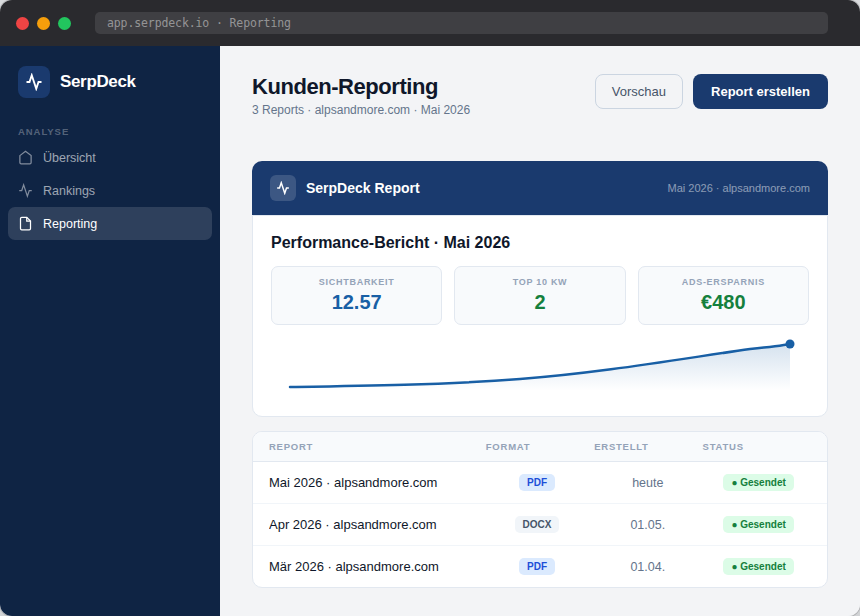Click the yellow minimize window button

(x=43, y=23)
